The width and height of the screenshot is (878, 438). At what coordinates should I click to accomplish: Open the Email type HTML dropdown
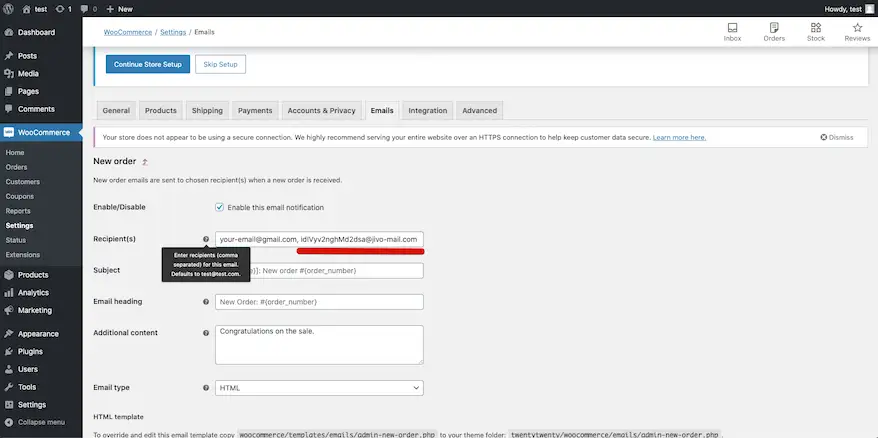pos(319,388)
